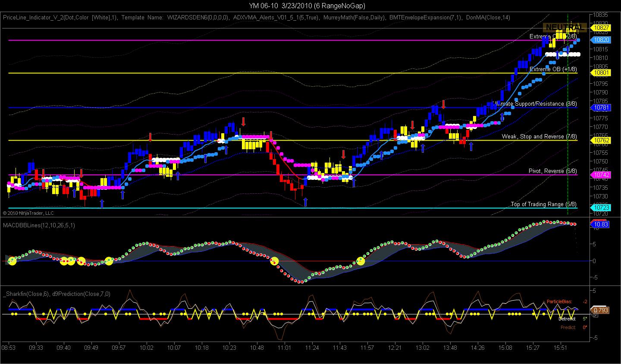Select the 'Ultimate Support/Resistance (8/8)' label
This screenshot has height=364, width=621.
[535, 104]
